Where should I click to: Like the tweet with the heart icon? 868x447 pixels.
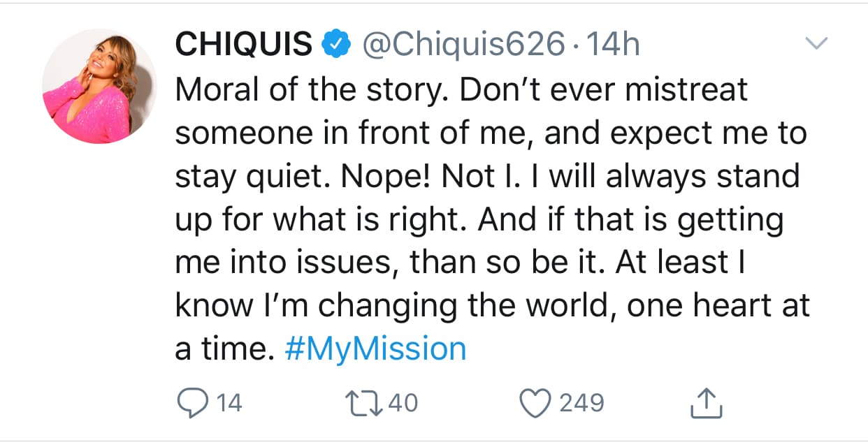point(537,403)
